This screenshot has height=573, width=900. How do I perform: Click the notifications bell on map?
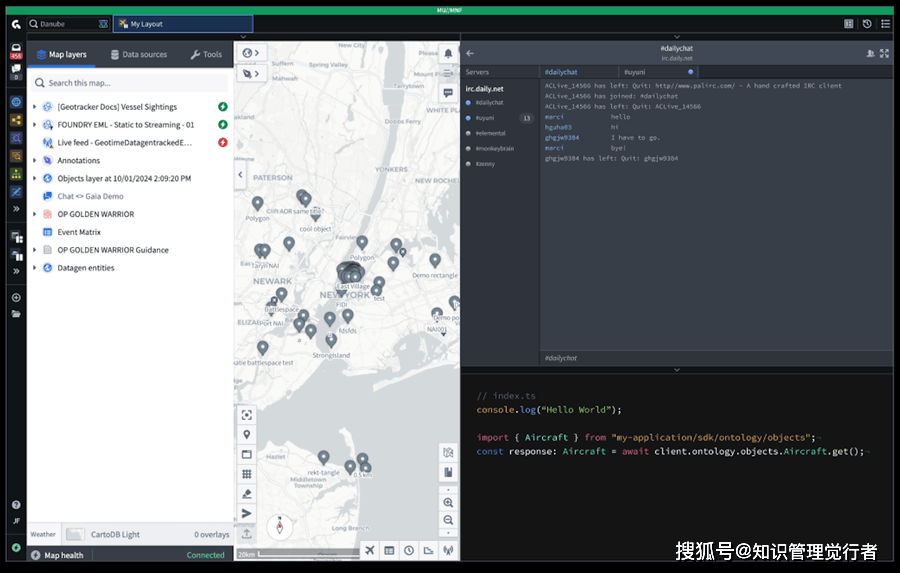pos(448,54)
